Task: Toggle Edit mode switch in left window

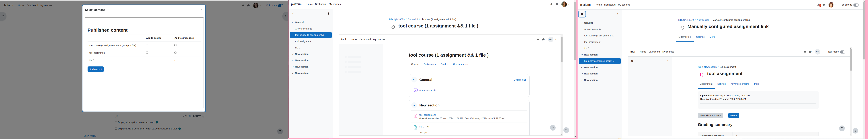Action: pos(281,5)
